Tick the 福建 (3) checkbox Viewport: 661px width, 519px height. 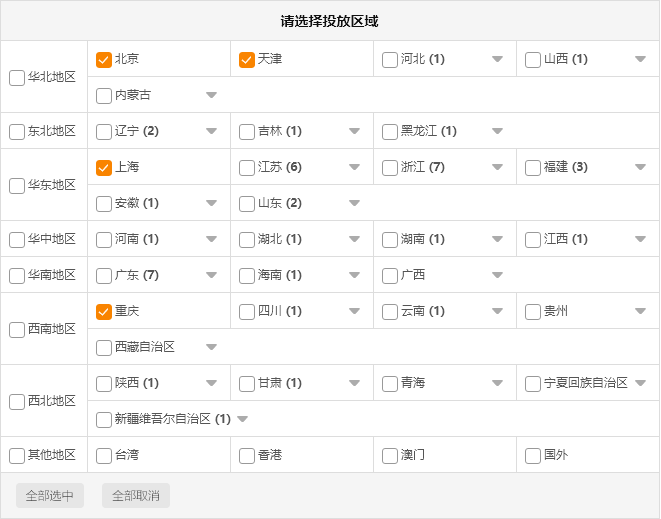click(533, 168)
